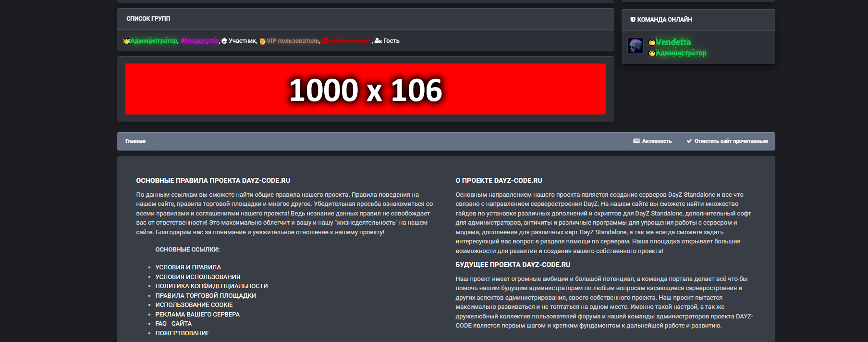Image resolution: width=868 pixels, height=342 pixels.
Task: Open the struck-through Заблокирован group link
Action: coord(350,41)
